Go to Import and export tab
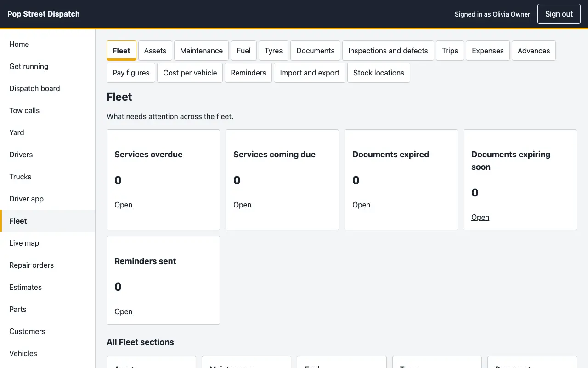Viewport: 588px width, 368px height. pos(310,73)
